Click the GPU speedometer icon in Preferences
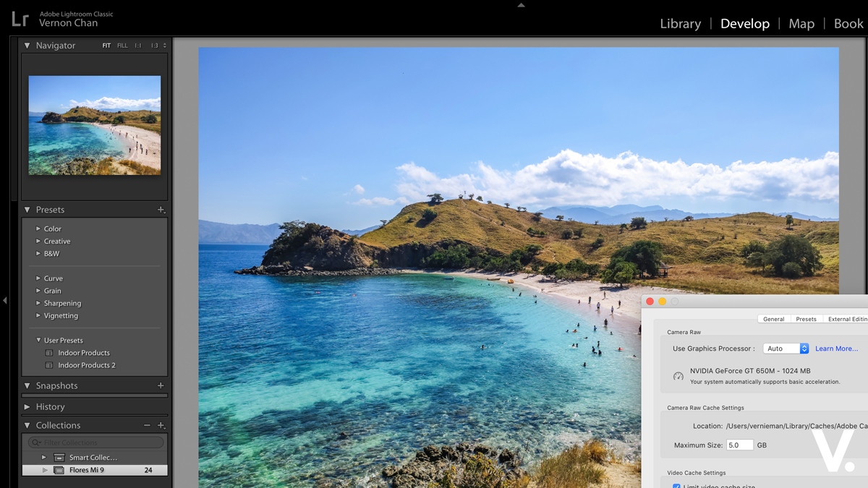868x488 pixels. coord(678,376)
